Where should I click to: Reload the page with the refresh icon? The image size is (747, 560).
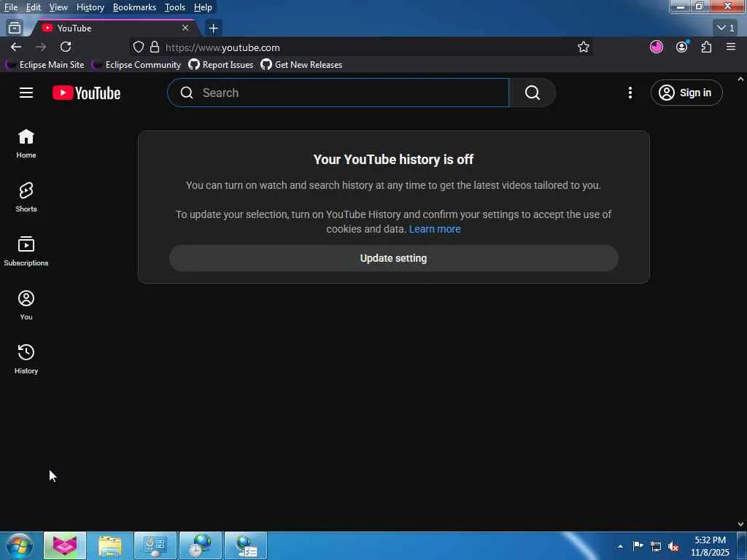coord(66,47)
